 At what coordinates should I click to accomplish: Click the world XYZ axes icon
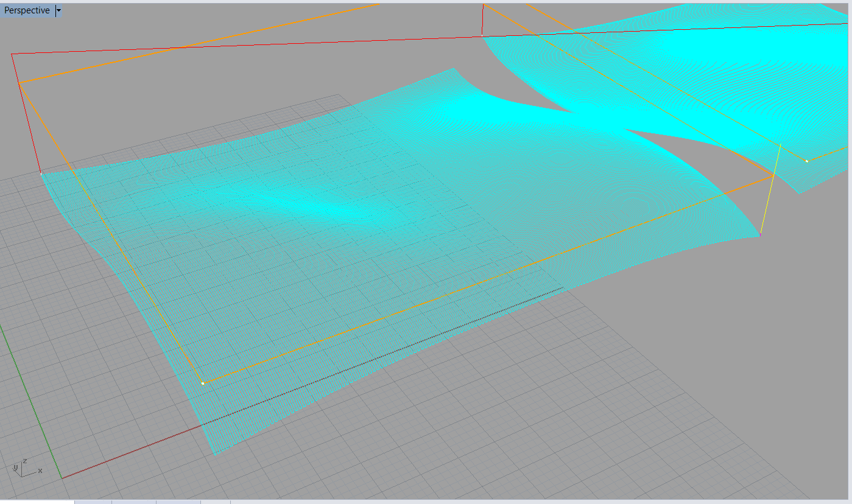27,467
